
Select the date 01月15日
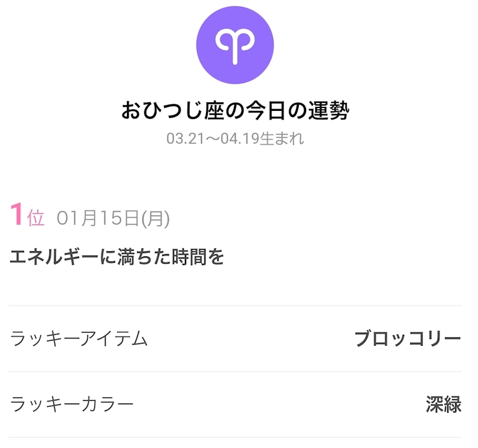pos(98,218)
